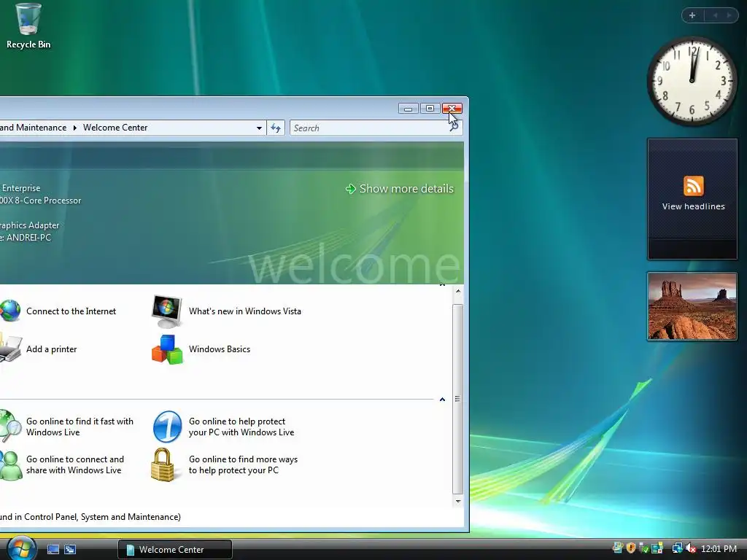Open the Start menu orb
Viewport: 747px width, 560px height.
click(x=21, y=548)
